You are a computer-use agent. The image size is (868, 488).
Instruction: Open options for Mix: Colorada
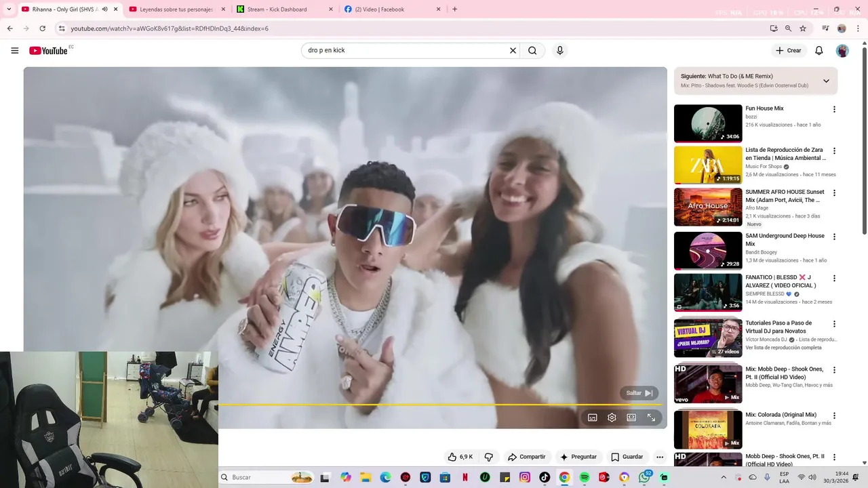pyautogui.click(x=834, y=415)
